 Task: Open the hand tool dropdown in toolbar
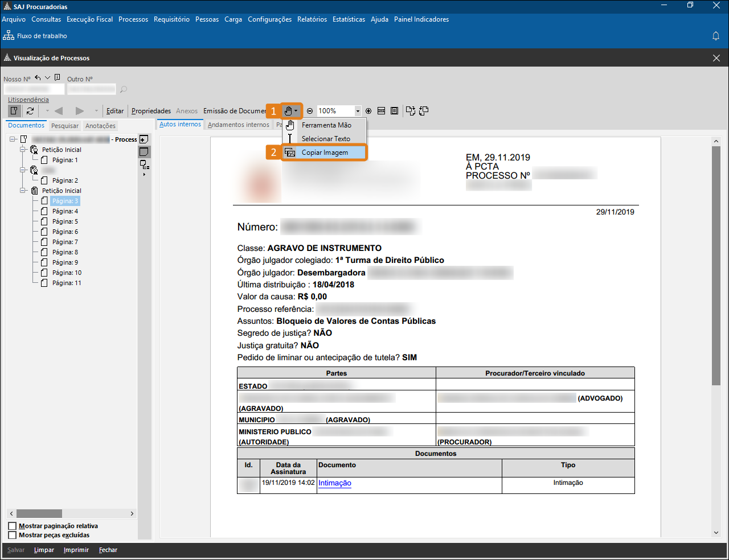pos(291,111)
